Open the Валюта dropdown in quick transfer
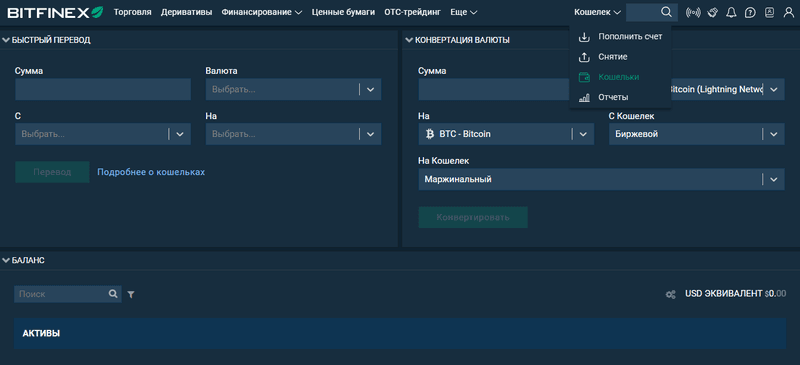 pos(293,89)
